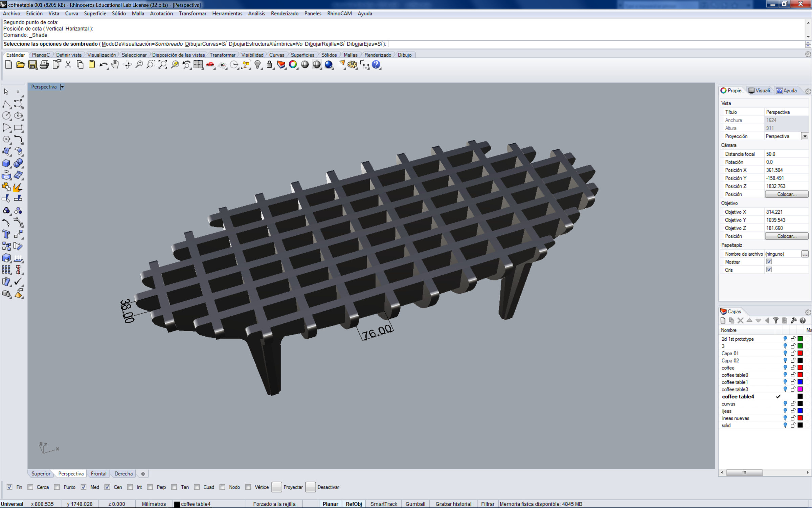Open the Proyección dropdown in Propiedades
Screen dimensions: 812x508
[x=805, y=136]
